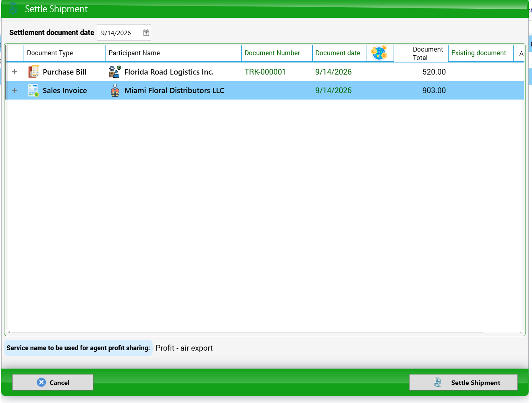
Task: Select Florida Road Logistics Inc. name
Action: (x=169, y=72)
